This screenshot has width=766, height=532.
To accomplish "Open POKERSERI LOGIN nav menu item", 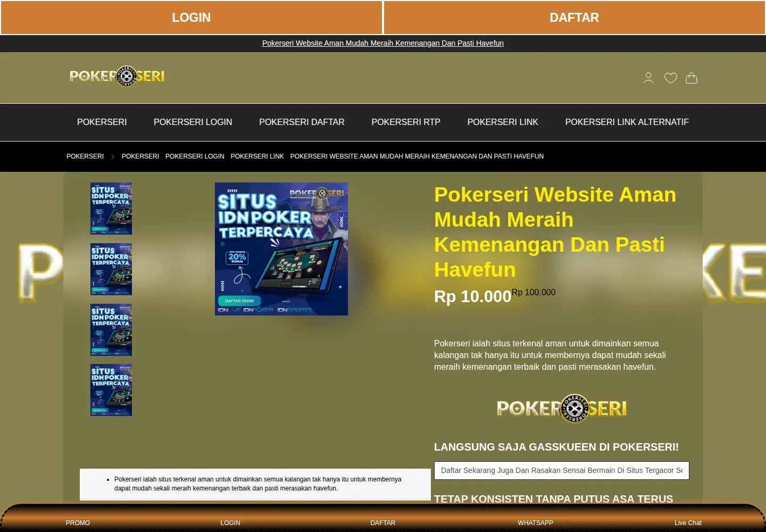I will click(193, 122).
